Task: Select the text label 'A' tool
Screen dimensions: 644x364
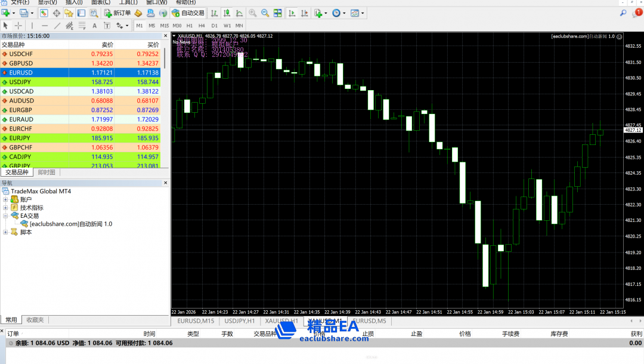Action: click(94, 26)
